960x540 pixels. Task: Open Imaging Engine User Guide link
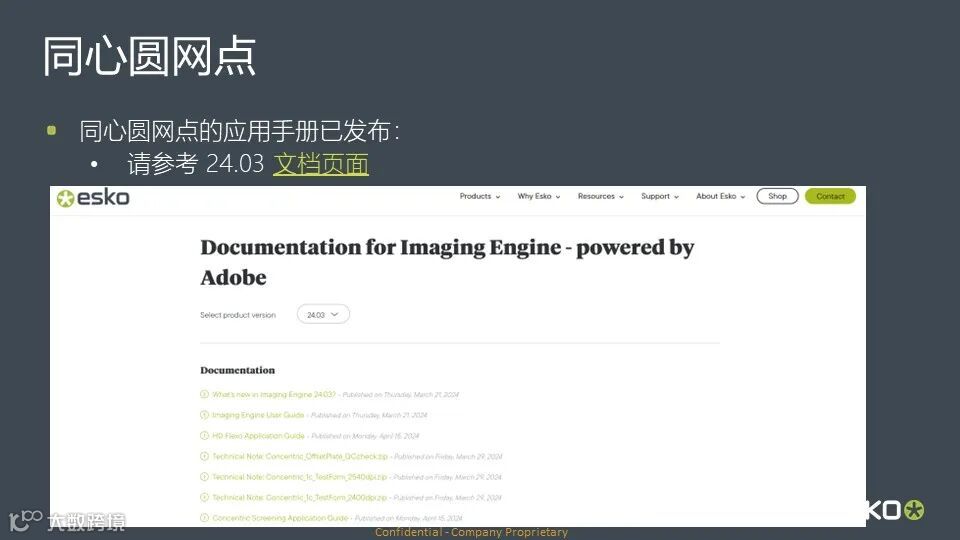258,415
